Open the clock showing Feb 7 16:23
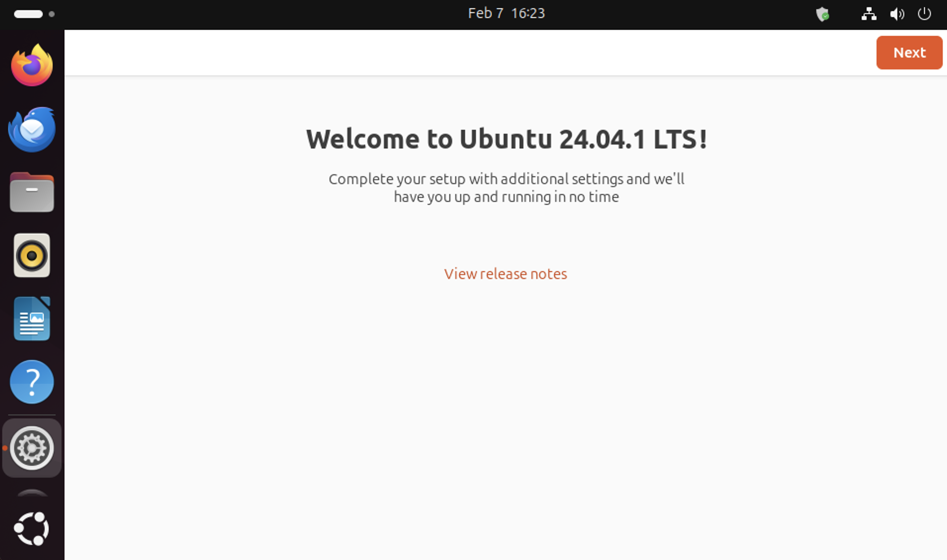947x560 pixels. pos(506,13)
